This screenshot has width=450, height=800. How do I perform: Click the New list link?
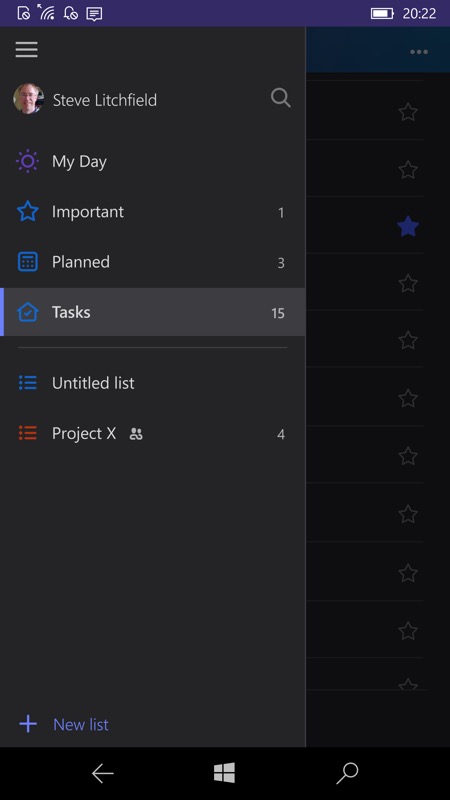(81, 724)
